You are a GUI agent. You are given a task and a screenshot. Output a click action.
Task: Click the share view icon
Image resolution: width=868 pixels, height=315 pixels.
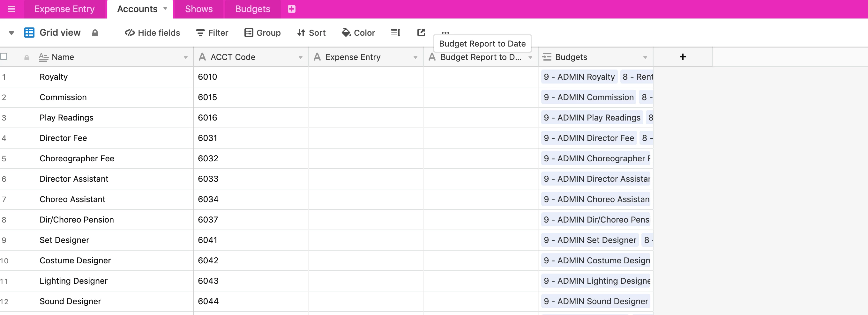tap(421, 32)
